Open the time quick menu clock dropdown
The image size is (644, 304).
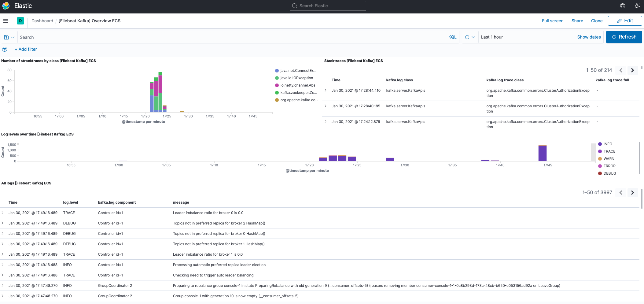point(470,37)
